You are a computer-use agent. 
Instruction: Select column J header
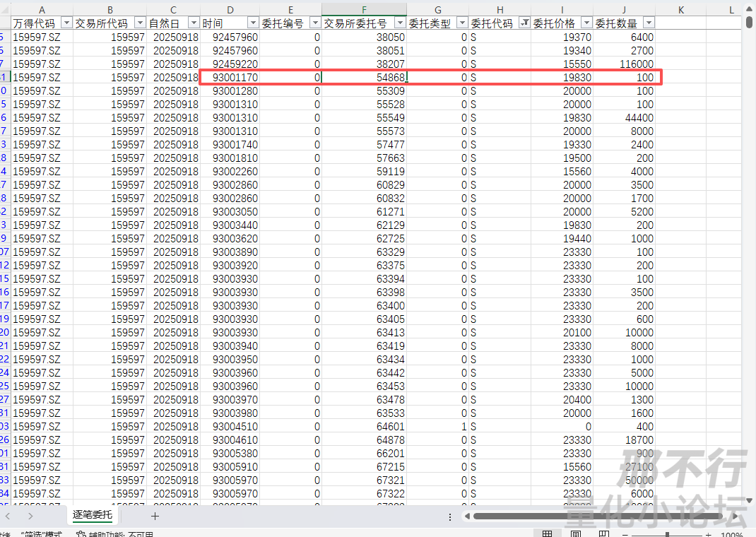pos(624,10)
